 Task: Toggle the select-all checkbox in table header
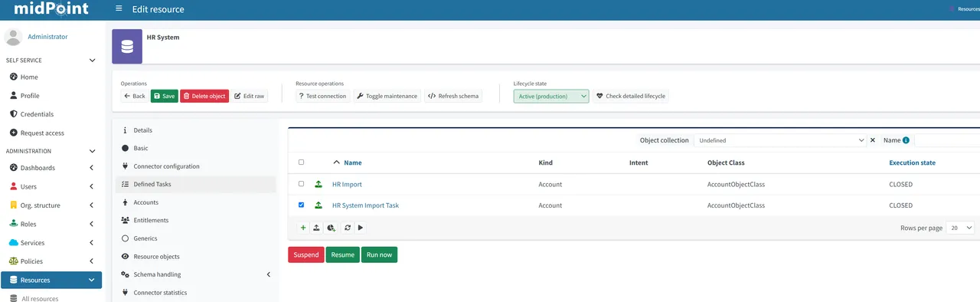301,162
